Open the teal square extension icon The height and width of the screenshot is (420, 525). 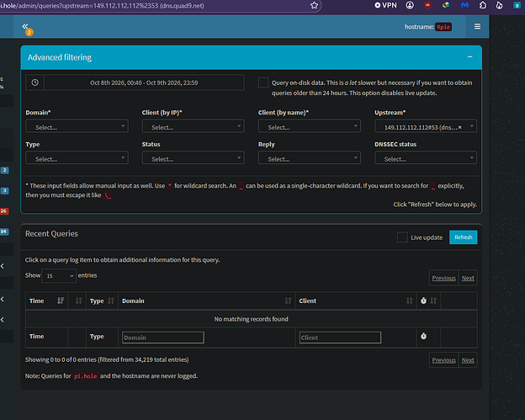pos(517,5)
